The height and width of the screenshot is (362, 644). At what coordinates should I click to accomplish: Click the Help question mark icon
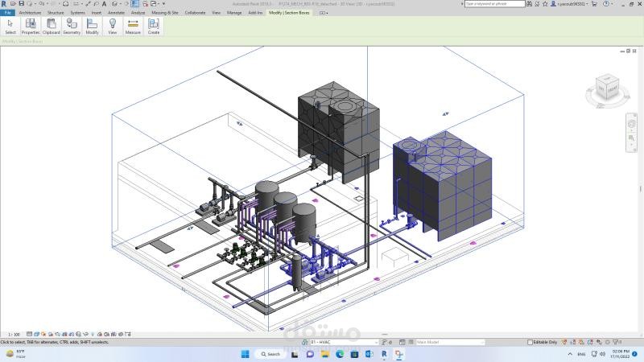point(606,4)
